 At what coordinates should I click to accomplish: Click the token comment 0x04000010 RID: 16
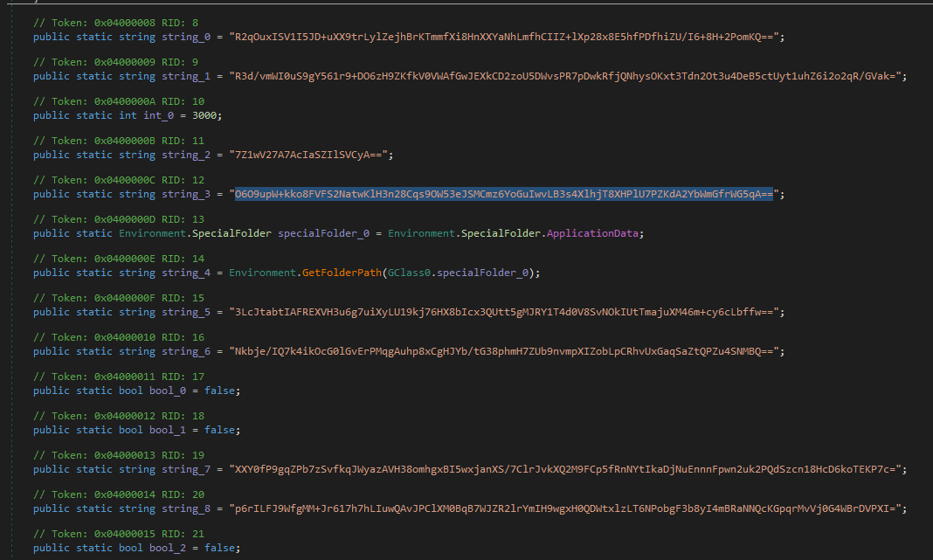tap(119, 337)
